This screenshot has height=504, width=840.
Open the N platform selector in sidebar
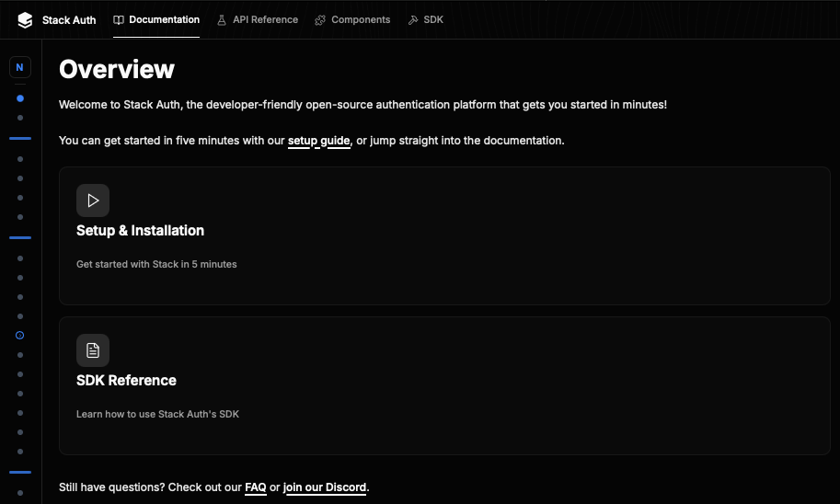point(20,67)
